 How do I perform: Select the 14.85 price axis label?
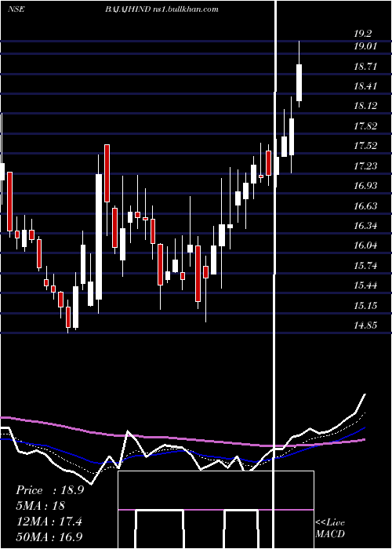[365, 325]
